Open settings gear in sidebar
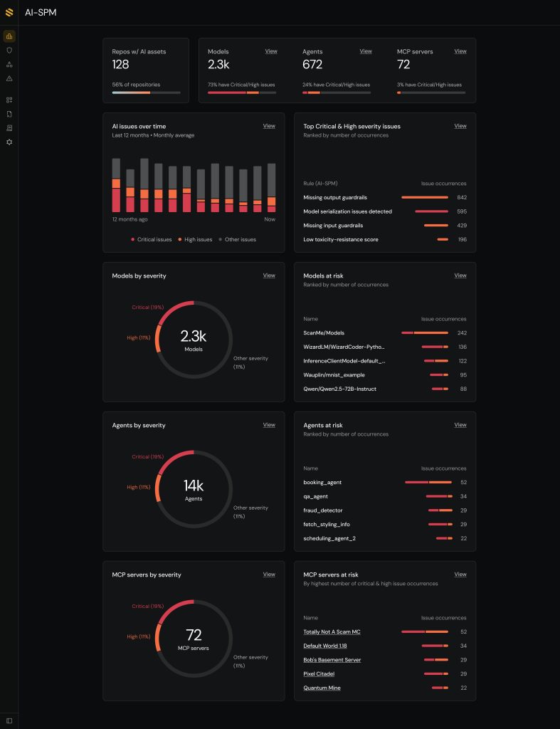 coord(9,142)
